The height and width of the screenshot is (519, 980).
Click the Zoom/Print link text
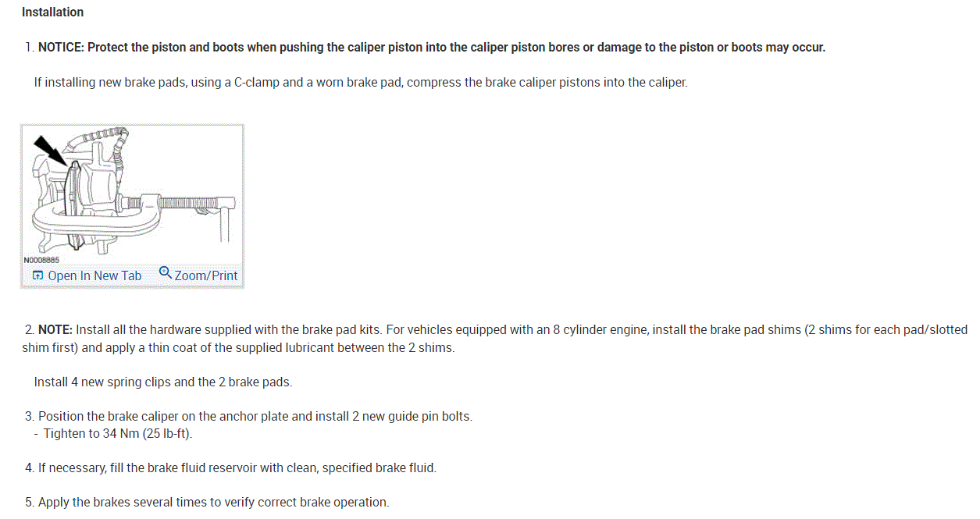click(206, 275)
